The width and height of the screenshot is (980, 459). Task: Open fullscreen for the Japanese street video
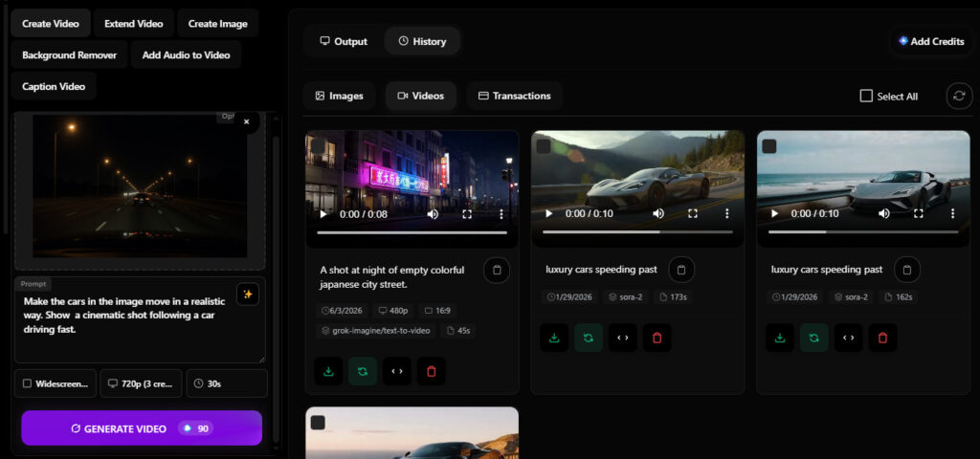click(x=467, y=214)
